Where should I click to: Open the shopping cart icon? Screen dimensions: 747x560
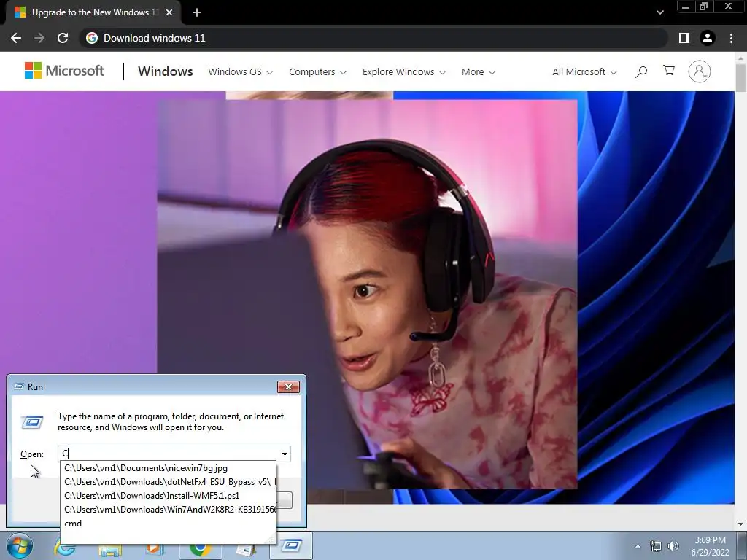pos(669,71)
